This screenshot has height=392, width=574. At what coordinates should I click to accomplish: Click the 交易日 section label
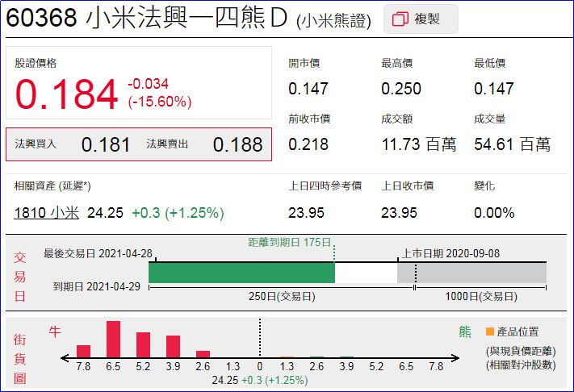(x=19, y=277)
